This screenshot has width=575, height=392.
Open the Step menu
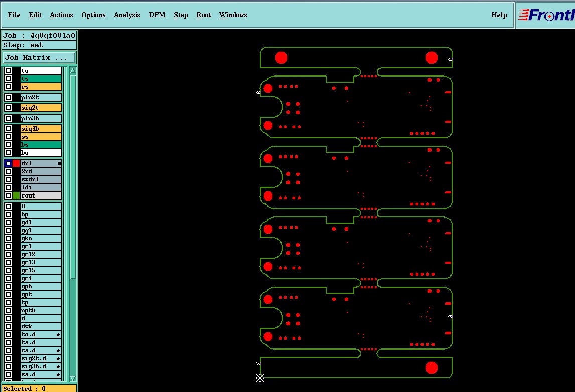tap(181, 15)
